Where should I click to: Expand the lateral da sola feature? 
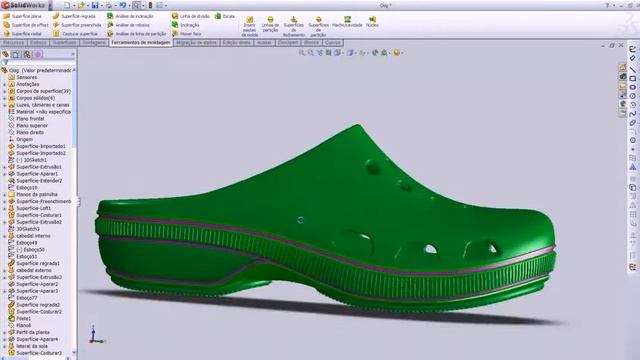[5, 346]
